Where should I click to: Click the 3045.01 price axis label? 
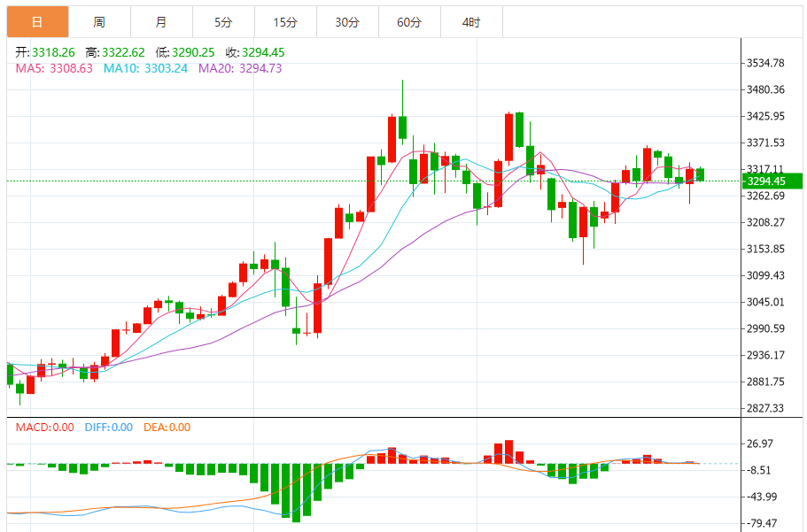click(x=765, y=302)
